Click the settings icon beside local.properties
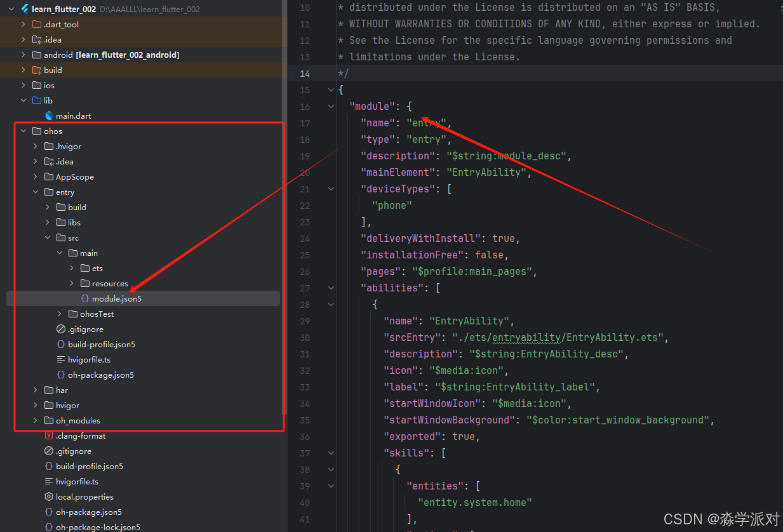 point(49,496)
